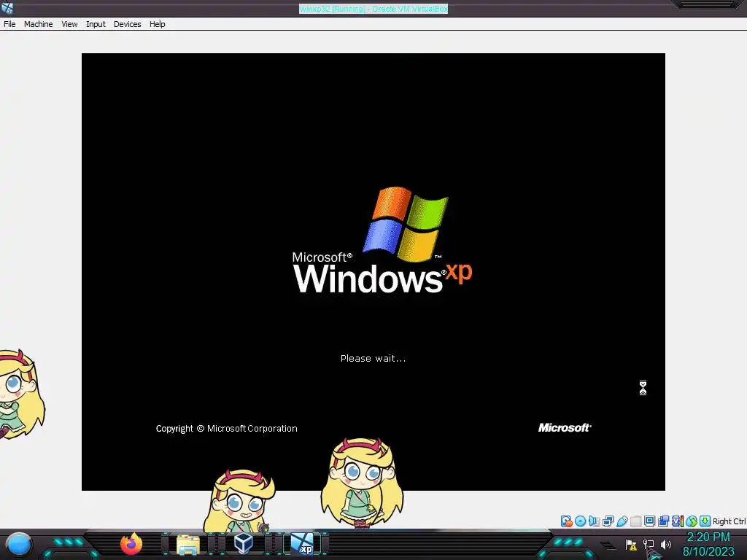Select the running XP VM taskbar icon
747x560 pixels.
303,544
